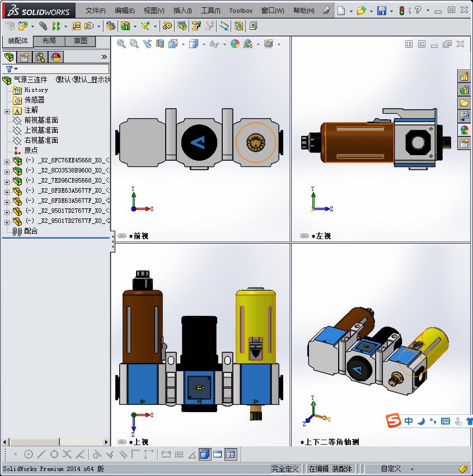473x476 pixels.
Task: Click the View Settings monitor icon
Action: pos(269,44)
